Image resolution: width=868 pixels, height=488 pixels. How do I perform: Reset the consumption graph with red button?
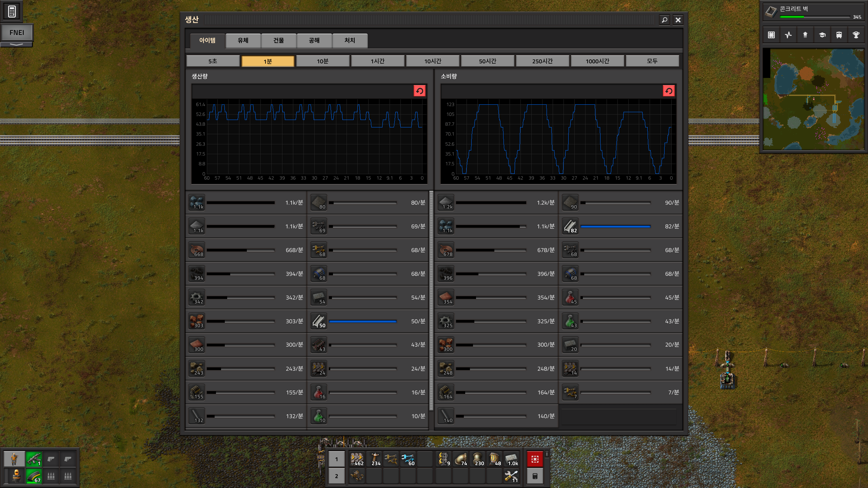(669, 91)
